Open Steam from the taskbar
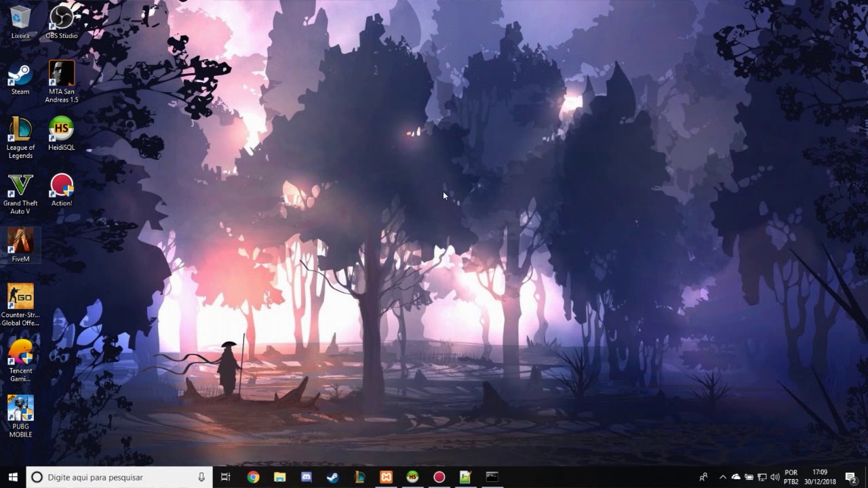868x488 pixels. [332, 477]
